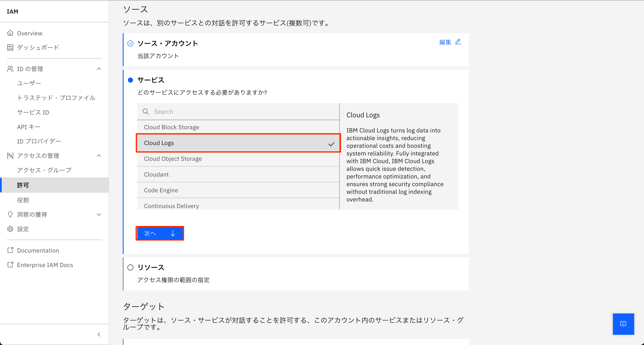Open the サービス ID menu item
Viewport: 644px width, 345px height.
click(33, 112)
